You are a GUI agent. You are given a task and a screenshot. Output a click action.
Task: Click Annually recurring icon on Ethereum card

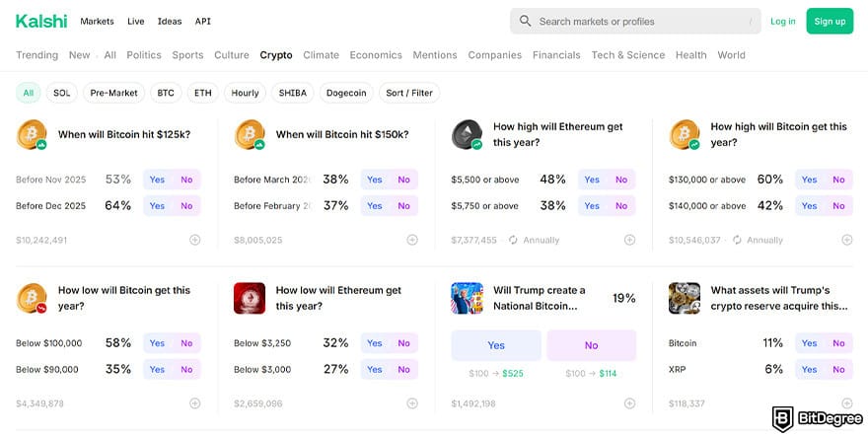(x=513, y=240)
